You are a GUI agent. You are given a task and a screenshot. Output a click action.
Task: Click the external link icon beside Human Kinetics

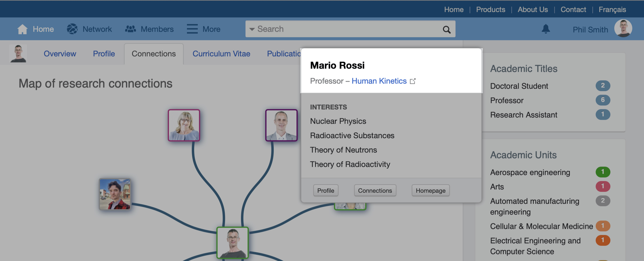tap(413, 81)
